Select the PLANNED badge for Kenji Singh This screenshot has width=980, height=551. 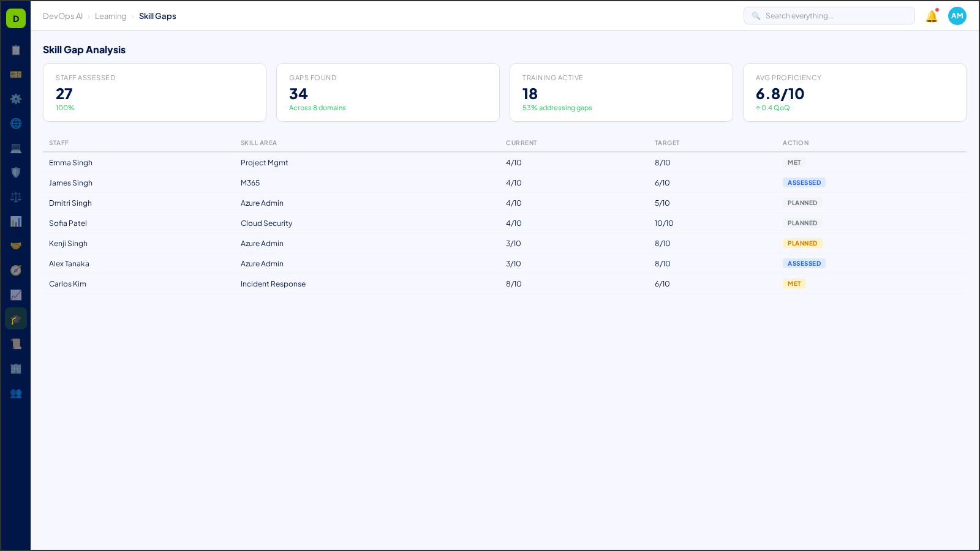coord(802,243)
